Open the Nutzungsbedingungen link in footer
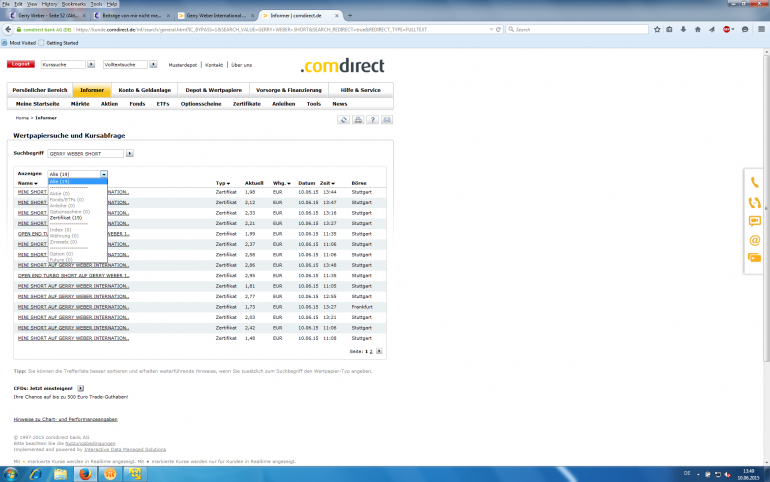The height and width of the screenshot is (482, 770). [x=90, y=443]
